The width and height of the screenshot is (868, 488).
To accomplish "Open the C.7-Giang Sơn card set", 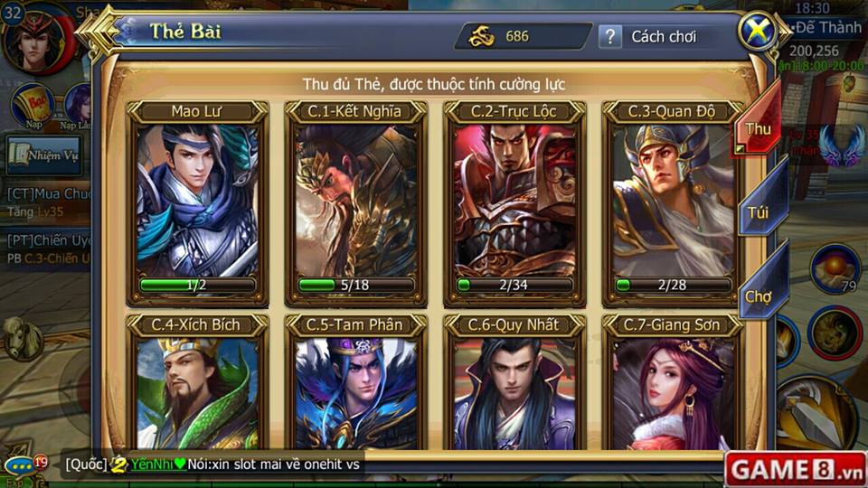I will 673,381.
